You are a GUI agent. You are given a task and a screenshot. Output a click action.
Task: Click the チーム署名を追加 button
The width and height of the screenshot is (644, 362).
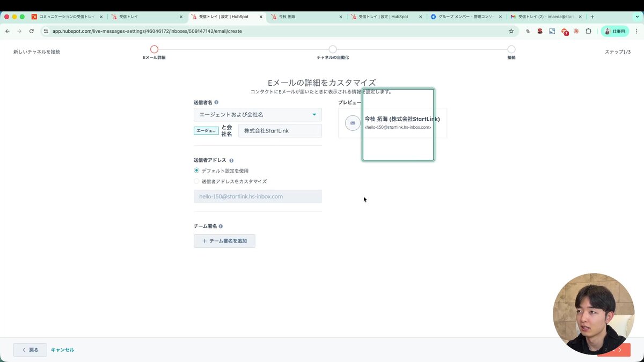pyautogui.click(x=224, y=241)
